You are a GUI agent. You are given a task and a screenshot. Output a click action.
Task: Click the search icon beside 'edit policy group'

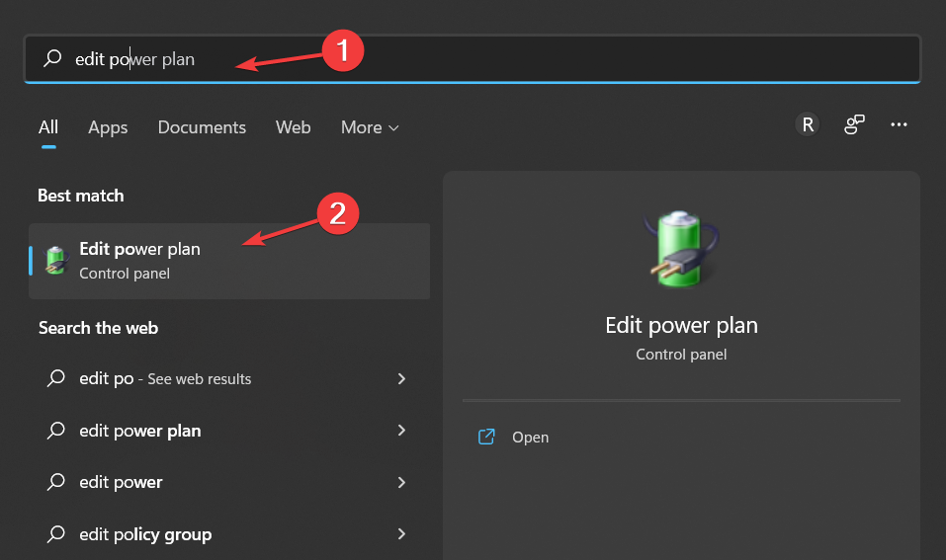pos(56,533)
